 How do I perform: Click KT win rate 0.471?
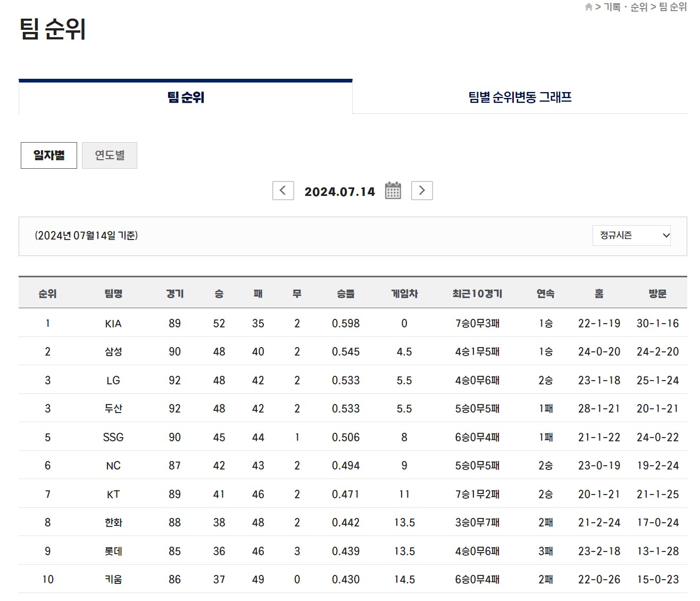[x=346, y=495]
